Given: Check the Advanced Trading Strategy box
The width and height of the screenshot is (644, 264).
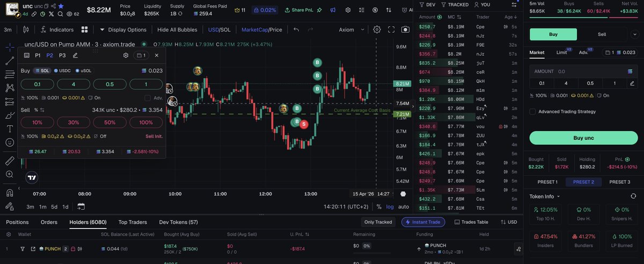Looking at the screenshot, I should click(532, 111).
